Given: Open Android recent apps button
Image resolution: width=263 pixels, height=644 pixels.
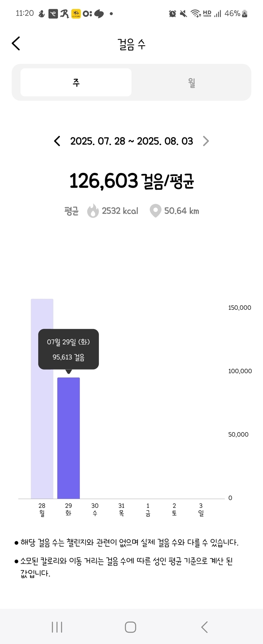Looking at the screenshot, I should (57, 627).
